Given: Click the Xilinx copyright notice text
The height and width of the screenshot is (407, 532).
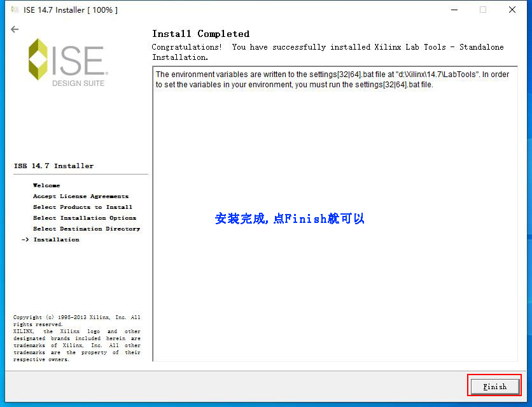Looking at the screenshot, I should click(76, 338).
